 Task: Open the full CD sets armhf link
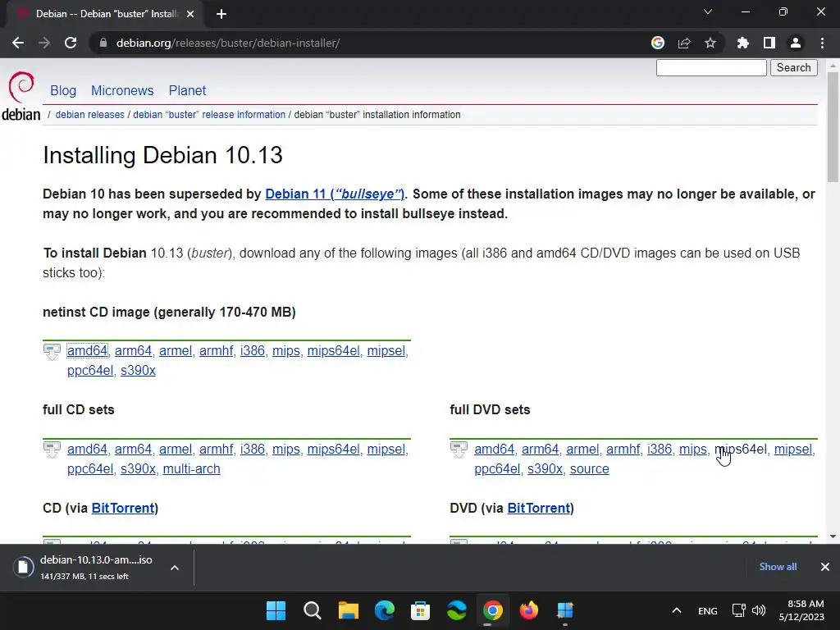point(216,449)
